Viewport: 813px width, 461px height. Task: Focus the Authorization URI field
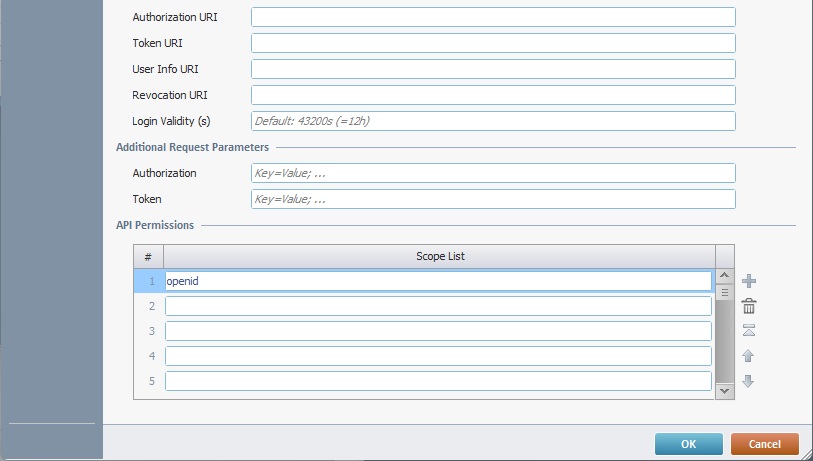(x=493, y=17)
